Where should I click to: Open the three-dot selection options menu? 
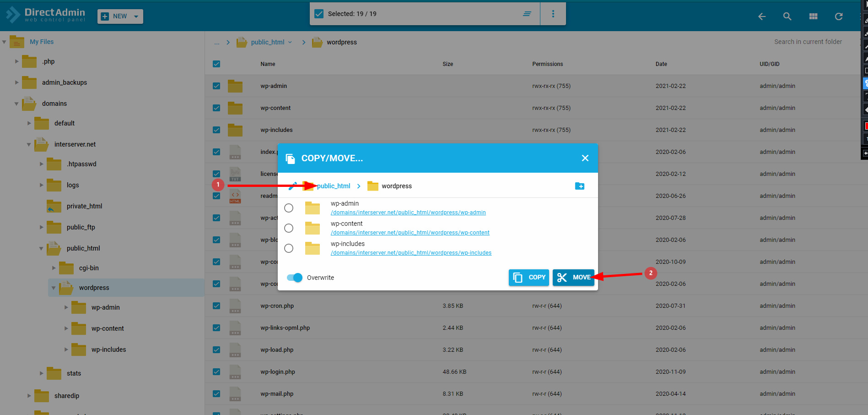tap(553, 14)
